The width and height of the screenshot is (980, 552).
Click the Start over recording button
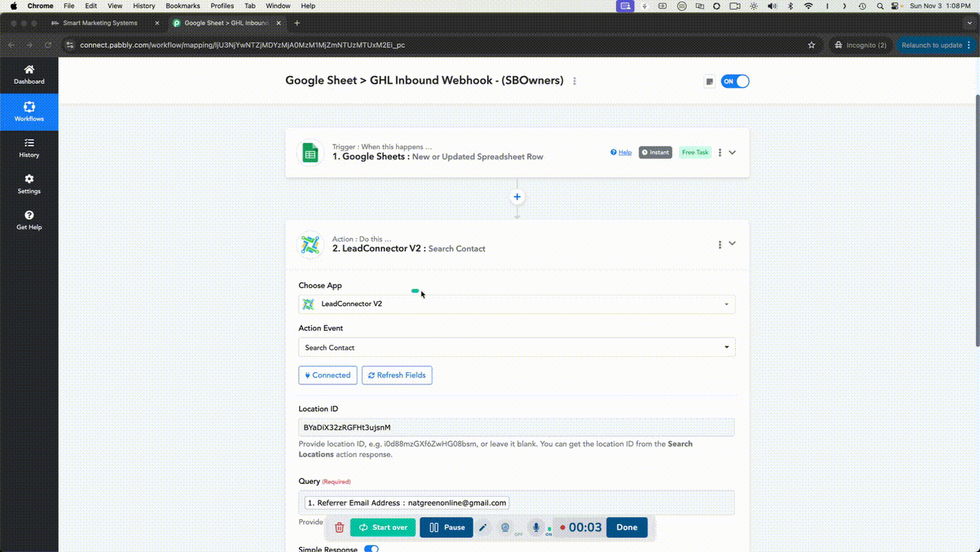(383, 528)
